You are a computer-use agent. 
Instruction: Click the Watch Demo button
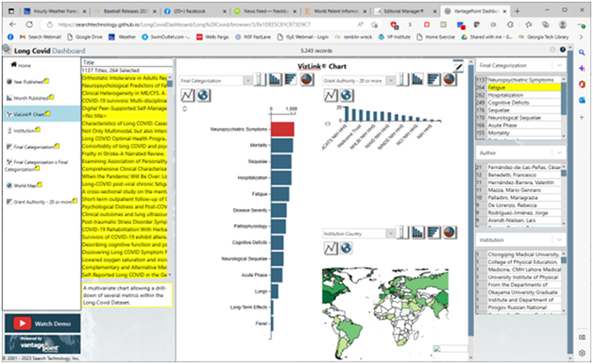click(43, 323)
